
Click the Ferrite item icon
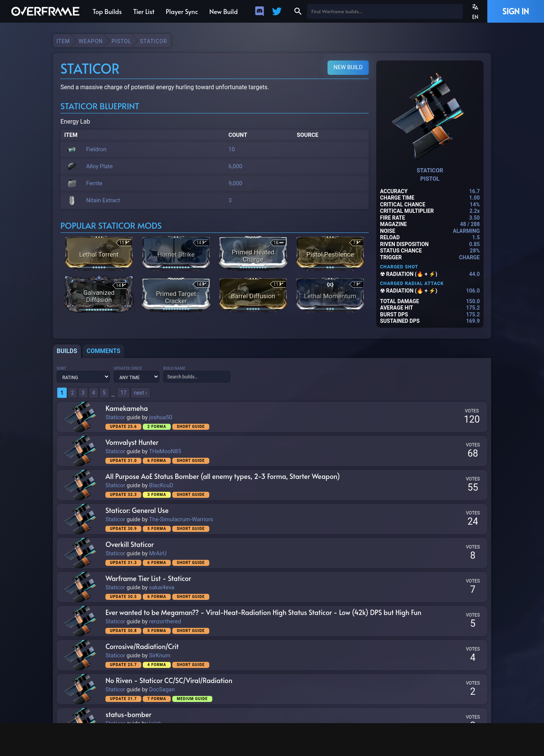click(x=72, y=183)
